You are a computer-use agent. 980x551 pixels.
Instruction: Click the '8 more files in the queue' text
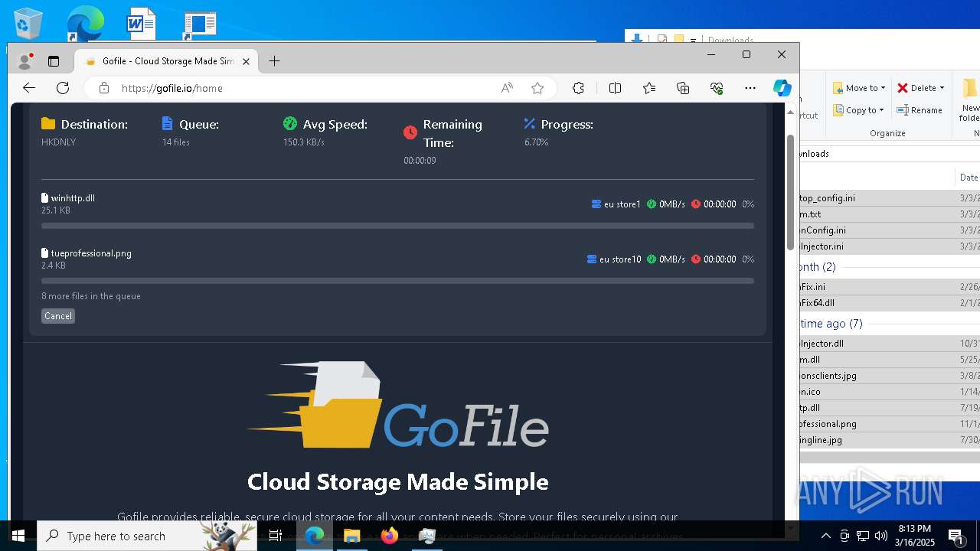91,296
